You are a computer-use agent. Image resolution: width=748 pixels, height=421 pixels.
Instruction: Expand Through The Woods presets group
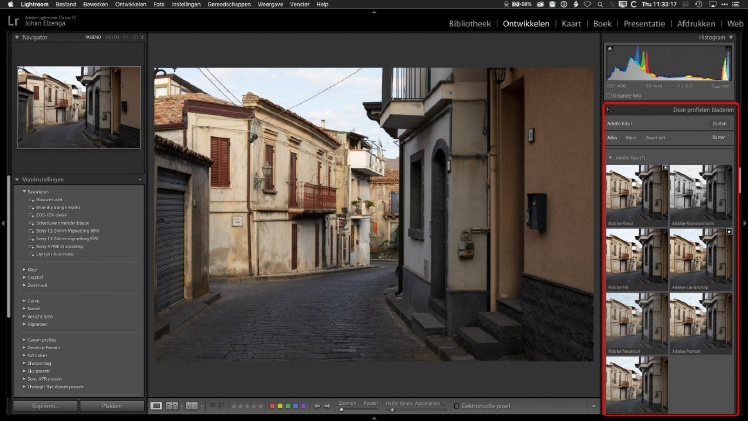coord(24,387)
